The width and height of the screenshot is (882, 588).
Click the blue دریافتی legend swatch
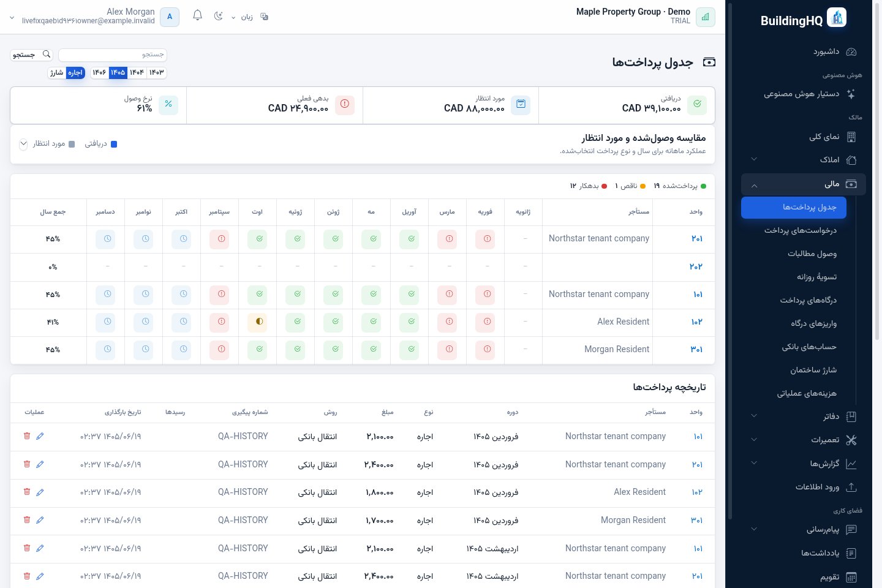click(113, 144)
